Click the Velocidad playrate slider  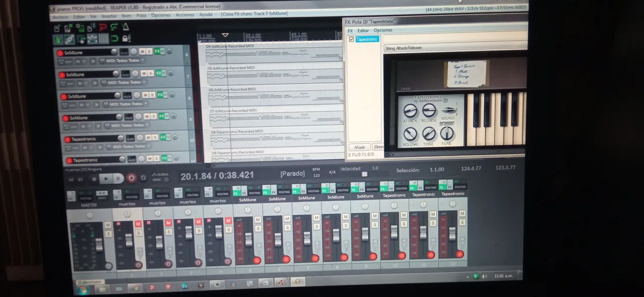pos(364,174)
